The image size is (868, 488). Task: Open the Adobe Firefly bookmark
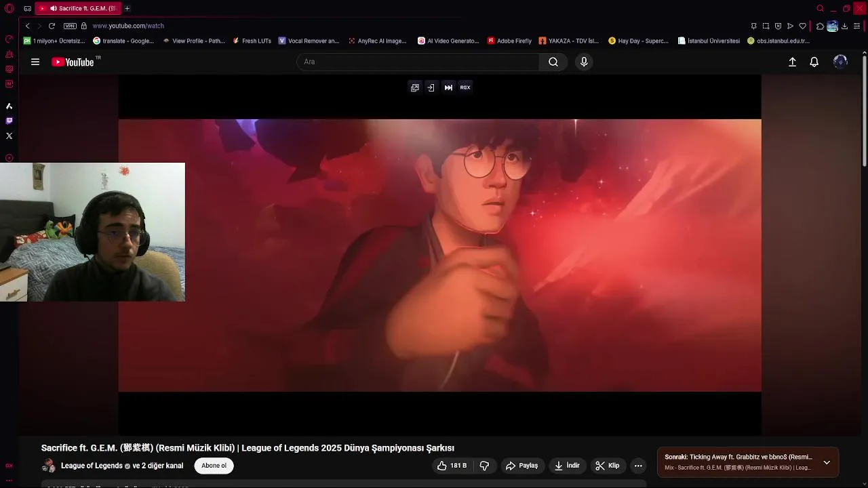[x=509, y=41]
